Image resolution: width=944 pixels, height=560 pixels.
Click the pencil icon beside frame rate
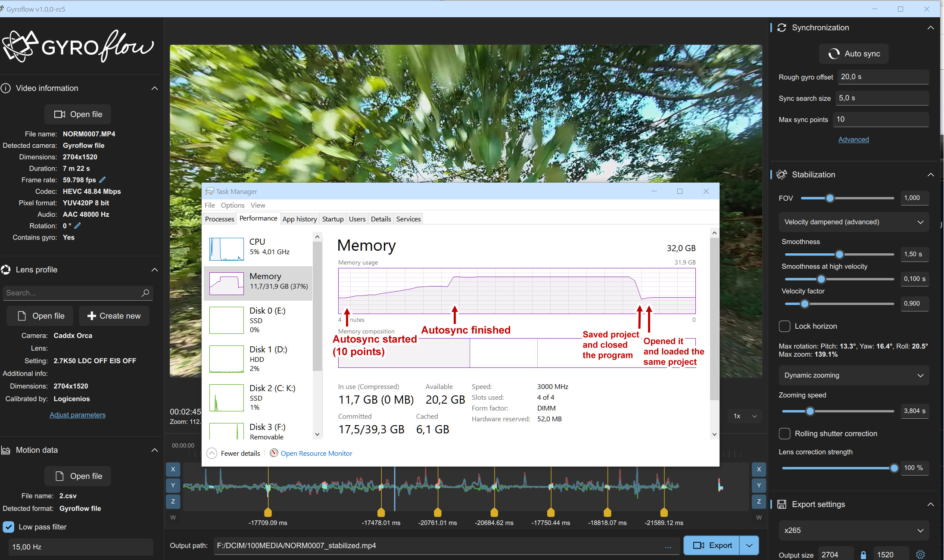pos(103,180)
